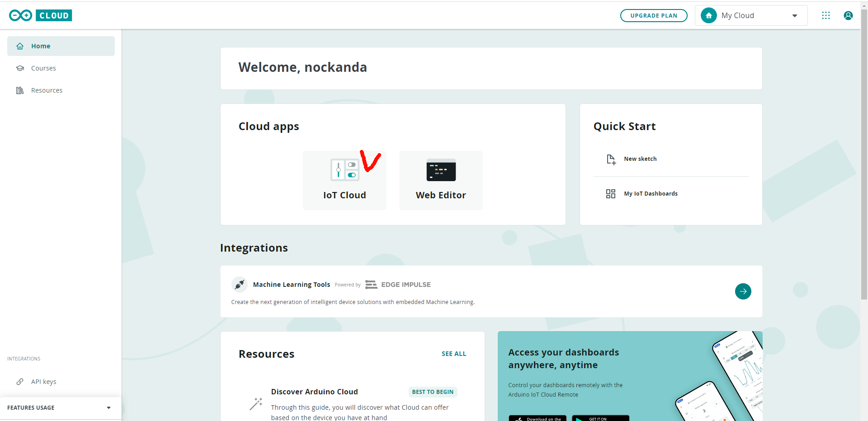Click the Resources books icon
The height and width of the screenshot is (421, 868).
[x=20, y=90]
